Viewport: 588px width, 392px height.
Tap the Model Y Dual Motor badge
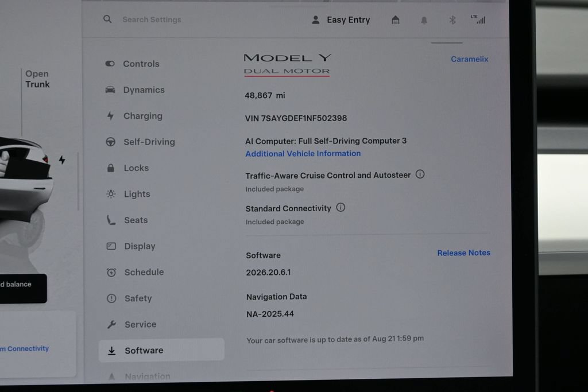(x=287, y=64)
